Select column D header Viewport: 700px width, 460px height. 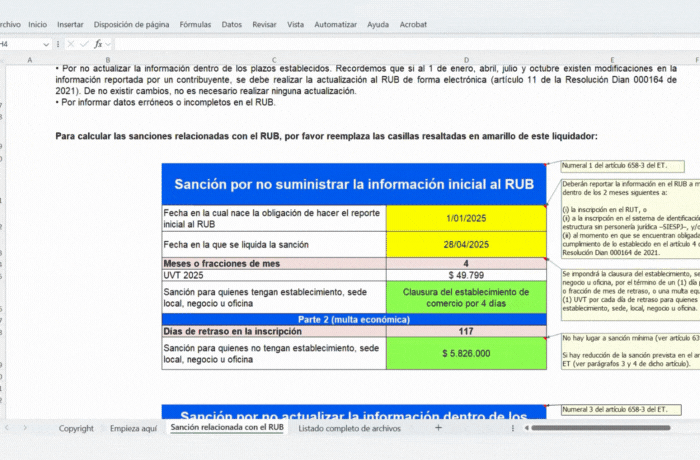466,60
